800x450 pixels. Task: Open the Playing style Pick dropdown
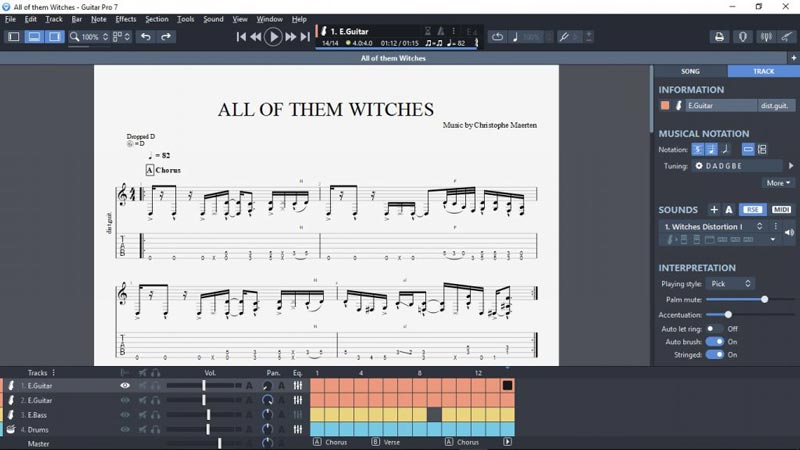(x=730, y=284)
